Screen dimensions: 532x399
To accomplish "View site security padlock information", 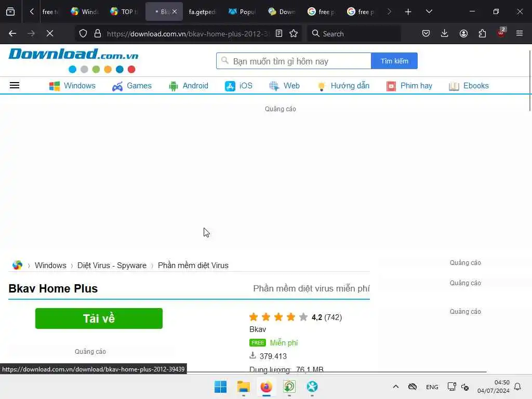I will [98, 34].
